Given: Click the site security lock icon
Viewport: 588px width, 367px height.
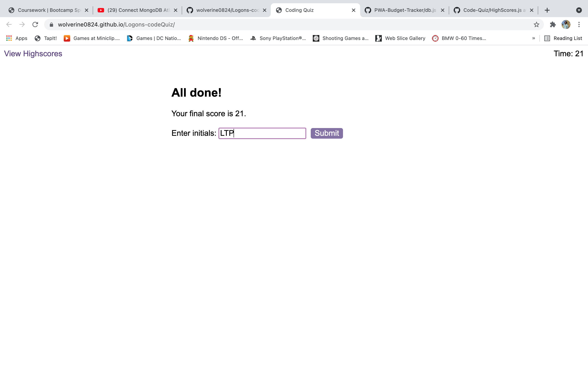Looking at the screenshot, I should [x=51, y=24].
